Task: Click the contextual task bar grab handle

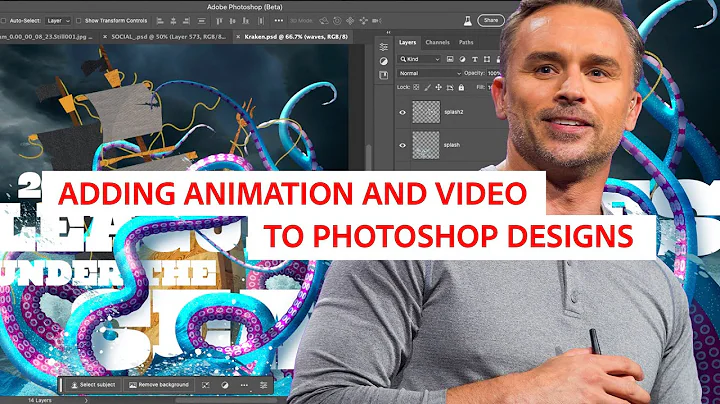Action: click(60, 385)
